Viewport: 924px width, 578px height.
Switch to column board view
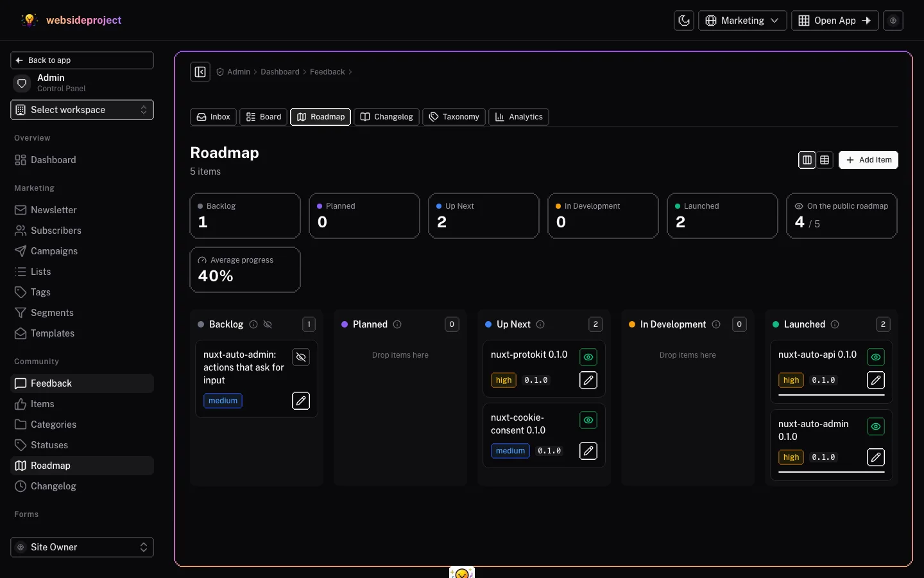[807, 160]
